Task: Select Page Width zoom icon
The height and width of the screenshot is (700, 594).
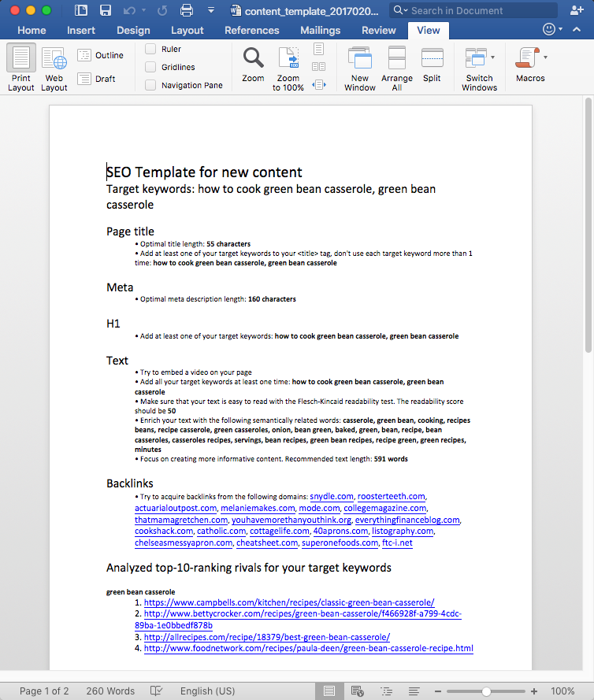Action: [x=319, y=84]
